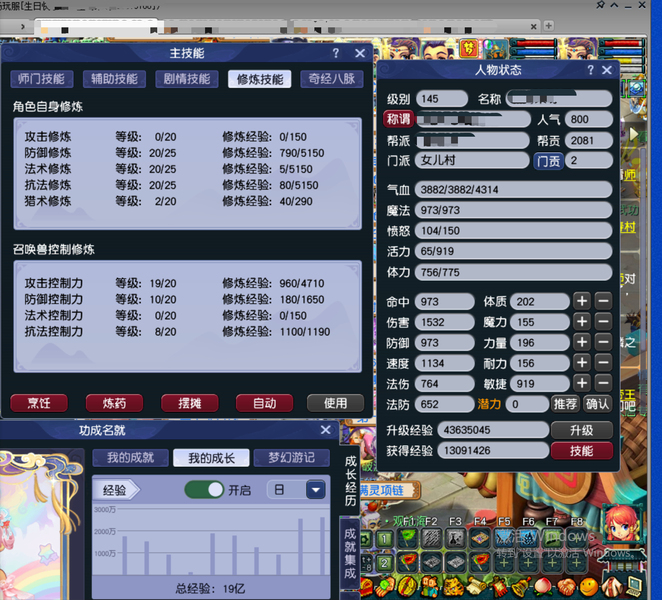Switch to the 师门技能 tab
The height and width of the screenshot is (600, 662).
point(42,79)
